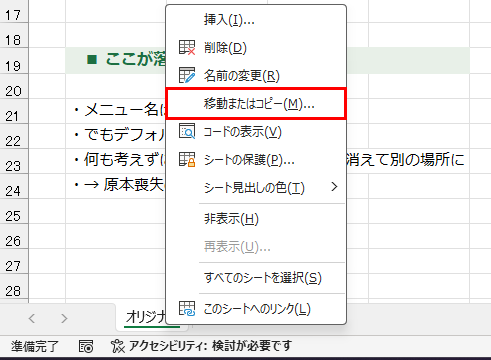Click the delete sheet icon beside 削除
This screenshot has width=491, height=360.
tap(187, 48)
